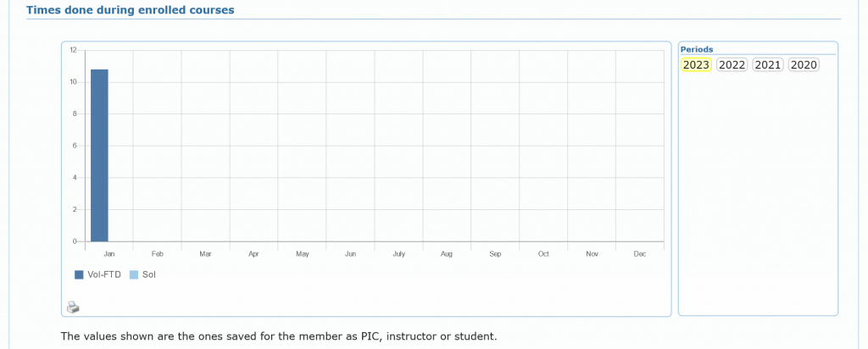Click the printer icon below the chart
The image size is (868, 349).
[73, 307]
